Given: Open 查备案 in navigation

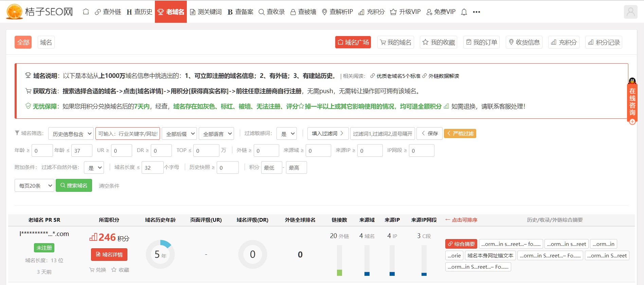Looking at the screenshot, I should (x=240, y=12).
